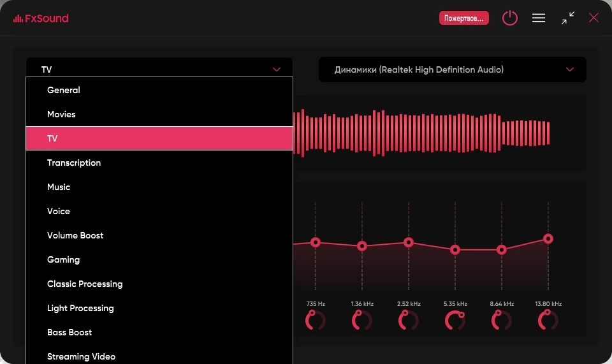612x364 pixels.
Task: Adjust the 1.36 kHz frequency knob
Action: [x=362, y=320]
